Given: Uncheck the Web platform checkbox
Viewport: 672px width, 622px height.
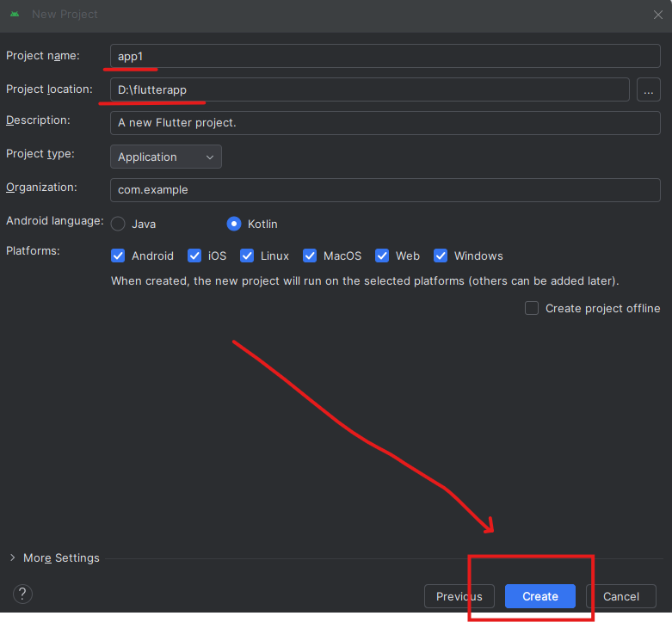Looking at the screenshot, I should [382, 256].
